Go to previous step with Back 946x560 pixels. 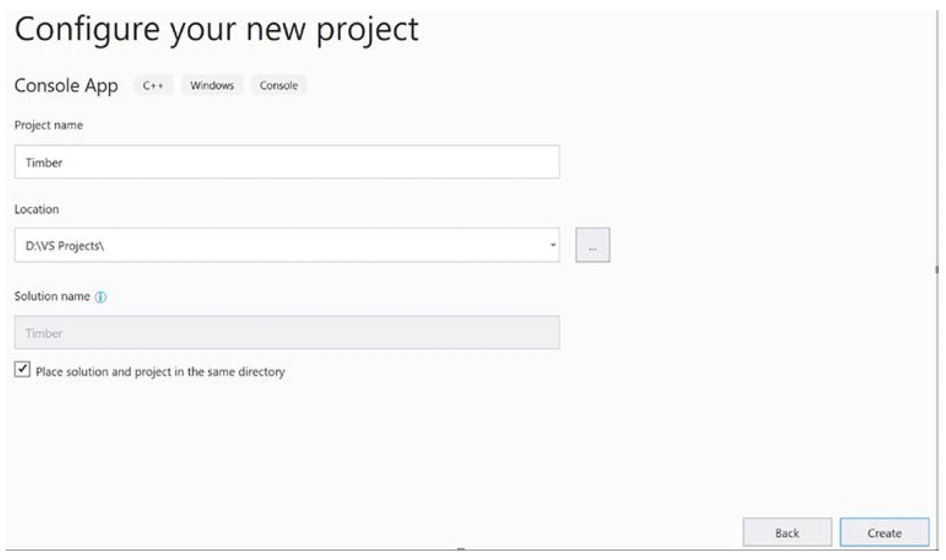coord(787,533)
